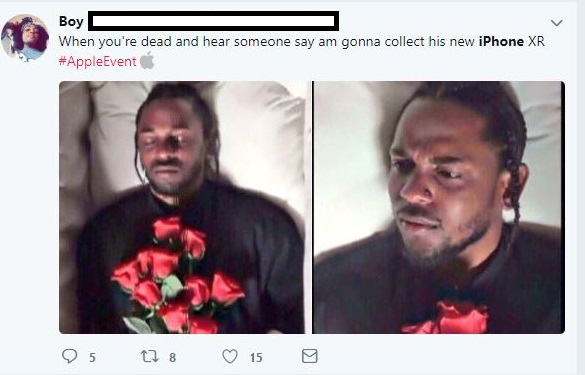Expand the tweet options chevron menu
The image size is (585, 375).
point(557,23)
